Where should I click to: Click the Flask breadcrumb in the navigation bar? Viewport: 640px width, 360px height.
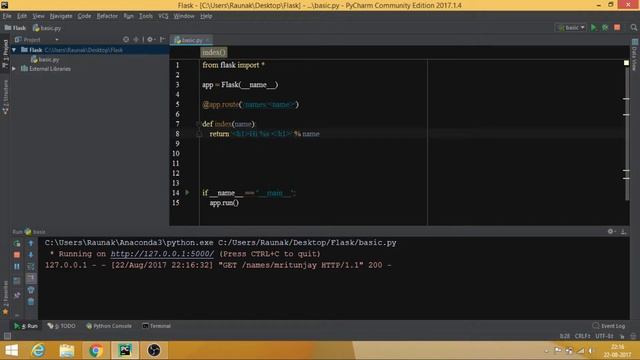pos(16,28)
